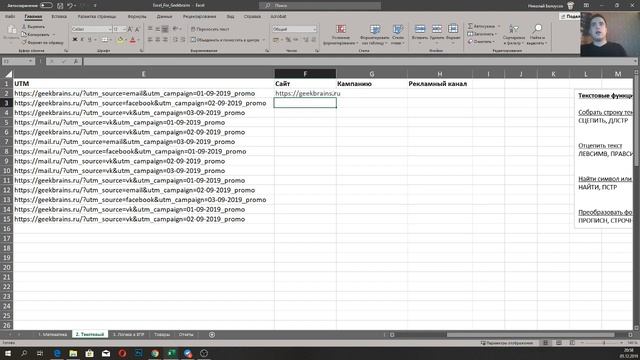Click the Increase Indent icon
Image resolution: width=640 pixels, height=360 pixels.
pyautogui.click(x=183, y=40)
